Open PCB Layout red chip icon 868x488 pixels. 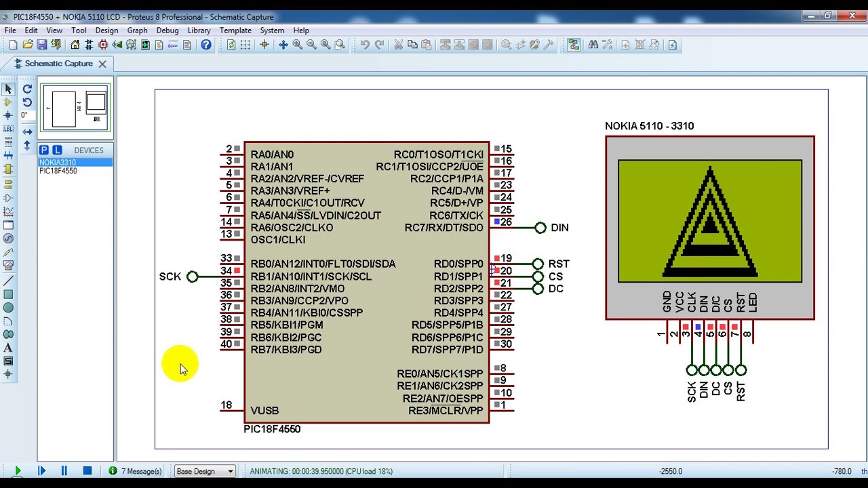(103, 45)
